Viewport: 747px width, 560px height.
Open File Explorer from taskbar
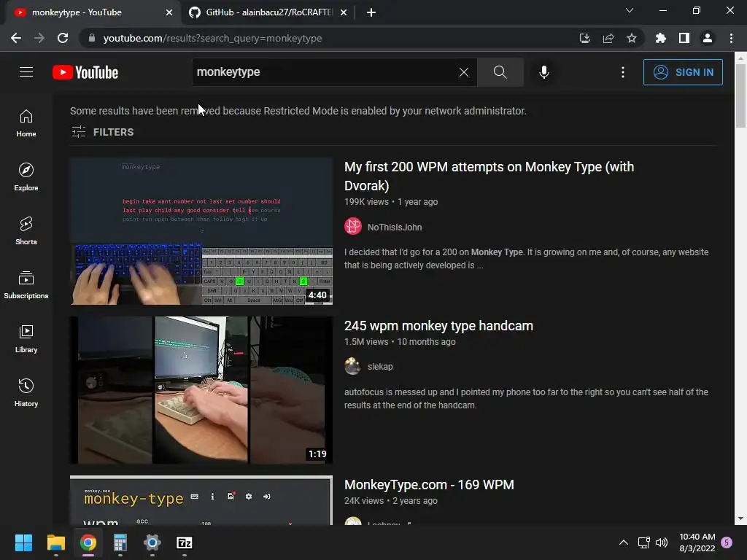55,542
